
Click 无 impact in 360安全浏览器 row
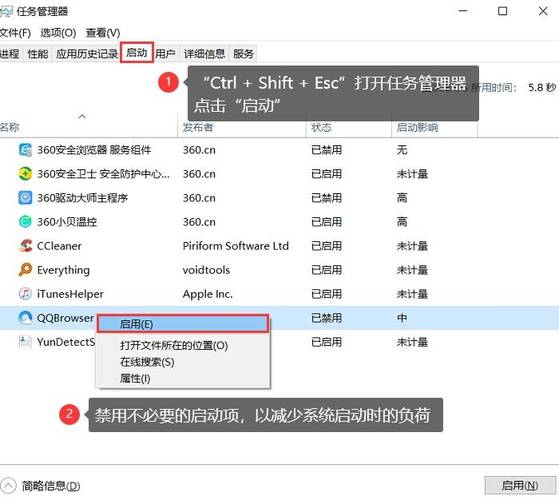tap(402, 150)
